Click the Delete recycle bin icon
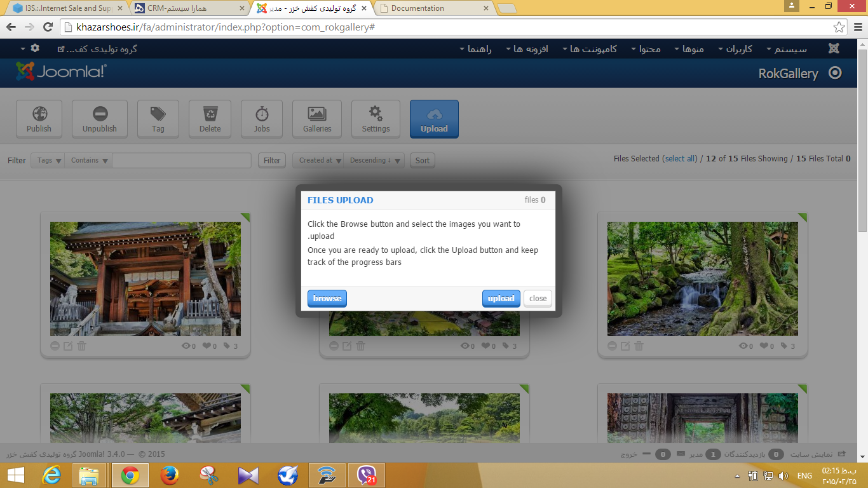This screenshot has height=488, width=868. [210, 119]
